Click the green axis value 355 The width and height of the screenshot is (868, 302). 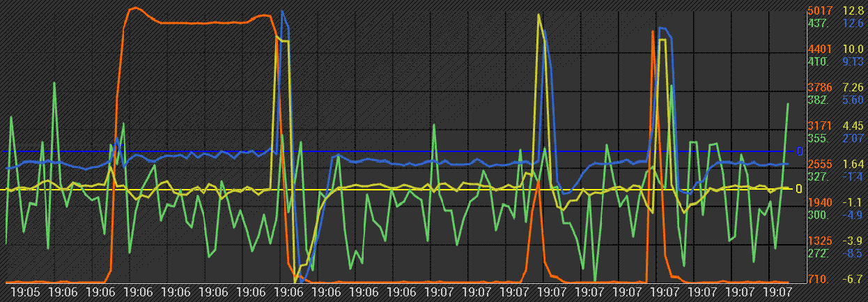(818, 138)
